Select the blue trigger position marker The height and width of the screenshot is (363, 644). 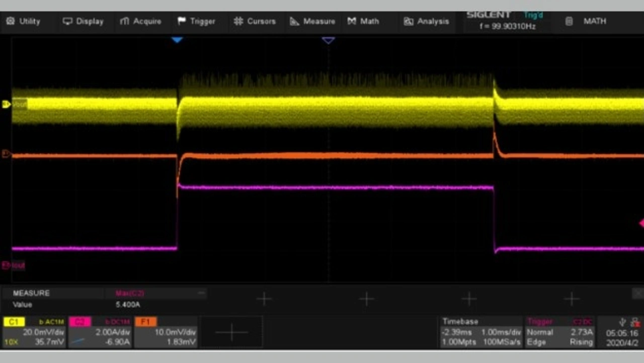point(177,39)
